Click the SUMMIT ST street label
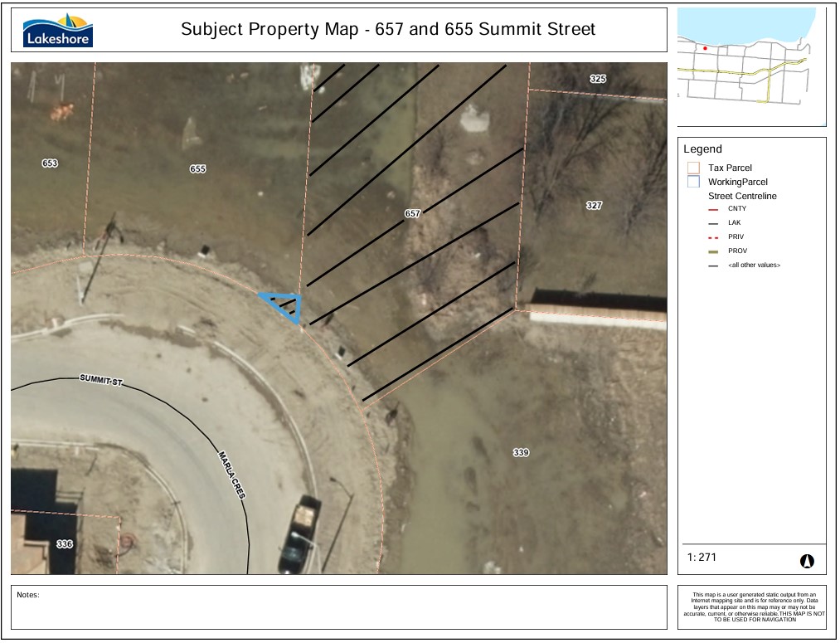Image resolution: width=840 pixels, height=643 pixels. tap(100, 379)
